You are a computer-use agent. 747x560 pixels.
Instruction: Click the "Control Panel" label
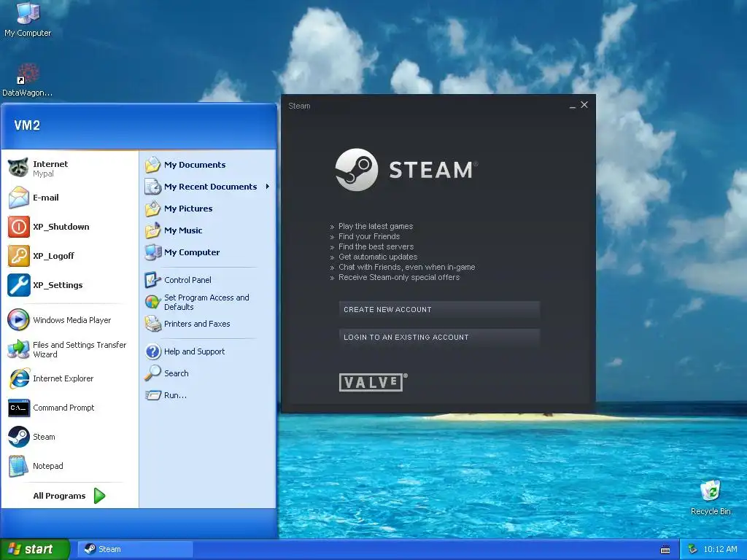[187, 280]
